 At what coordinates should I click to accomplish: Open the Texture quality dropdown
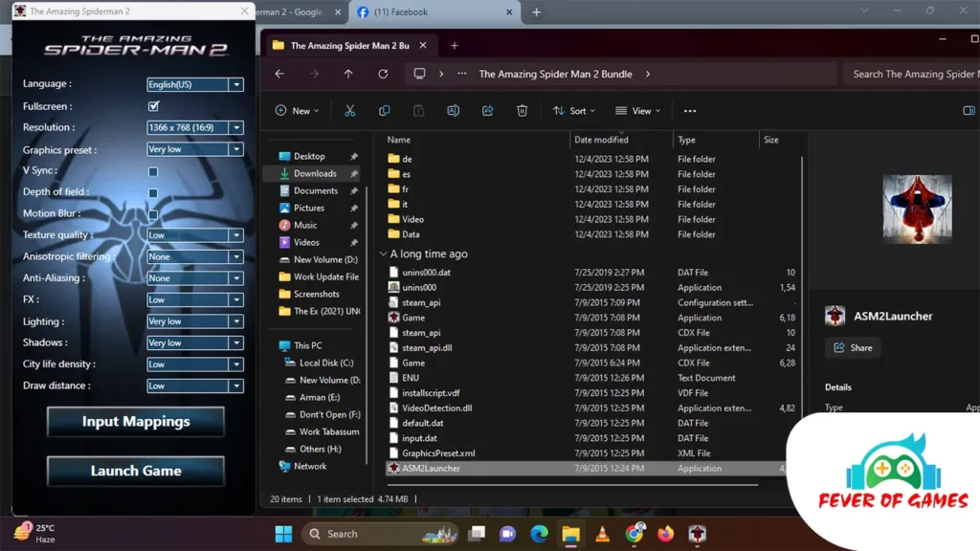(x=195, y=235)
